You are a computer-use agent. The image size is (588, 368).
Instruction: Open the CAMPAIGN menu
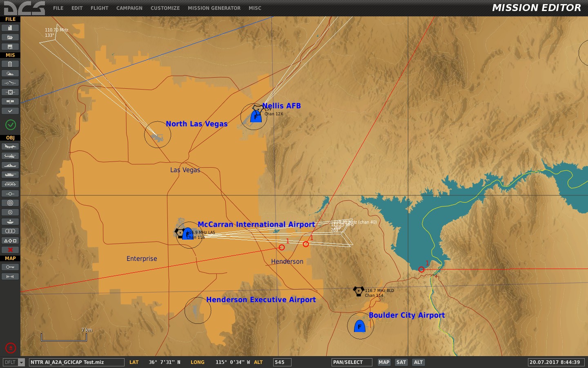[129, 8]
